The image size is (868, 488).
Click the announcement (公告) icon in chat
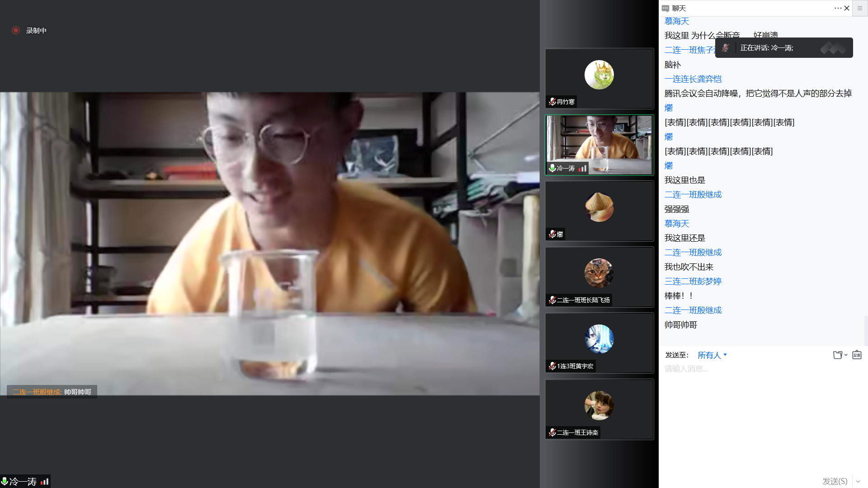coord(857,355)
